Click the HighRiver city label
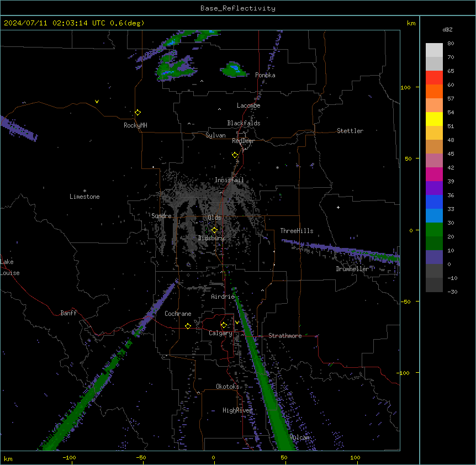476x465 pixels. click(x=237, y=410)
